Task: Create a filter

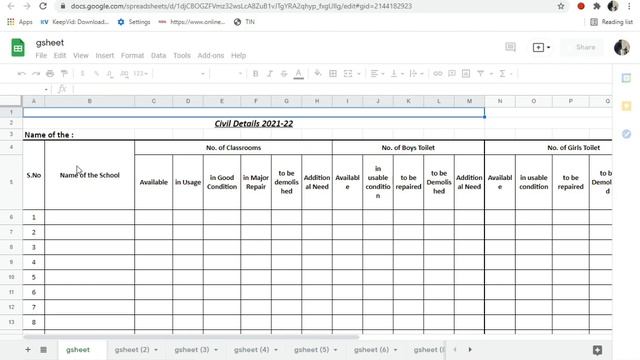Action: point(480,73)
